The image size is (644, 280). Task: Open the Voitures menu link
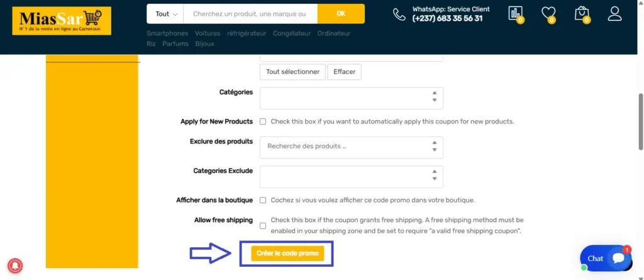point(208,33)
